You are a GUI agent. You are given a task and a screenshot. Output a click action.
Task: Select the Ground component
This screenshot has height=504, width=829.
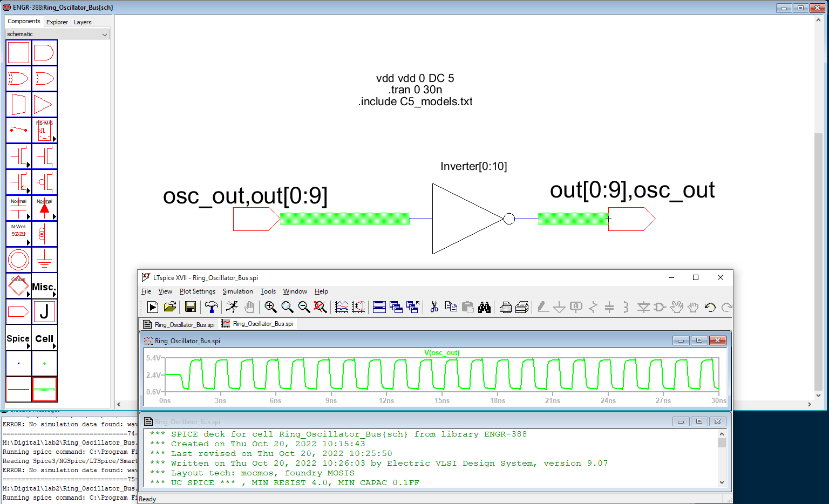[x=44, y=260]
